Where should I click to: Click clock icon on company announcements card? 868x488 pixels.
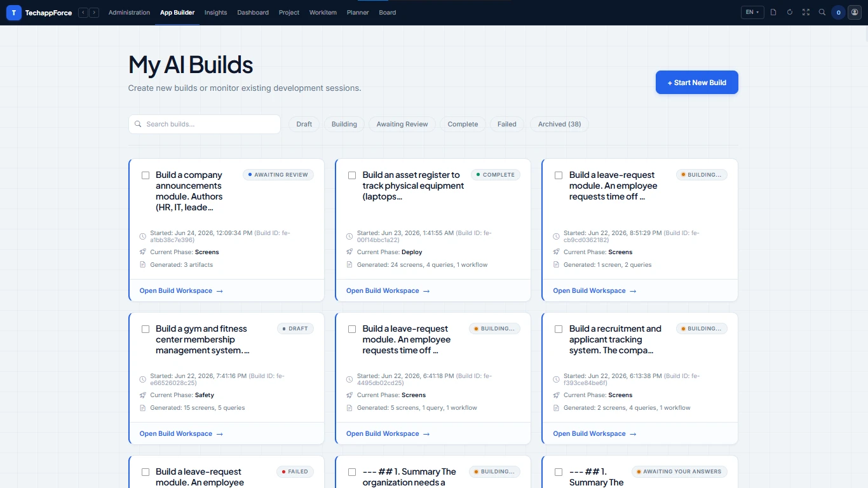pos(142,236)
